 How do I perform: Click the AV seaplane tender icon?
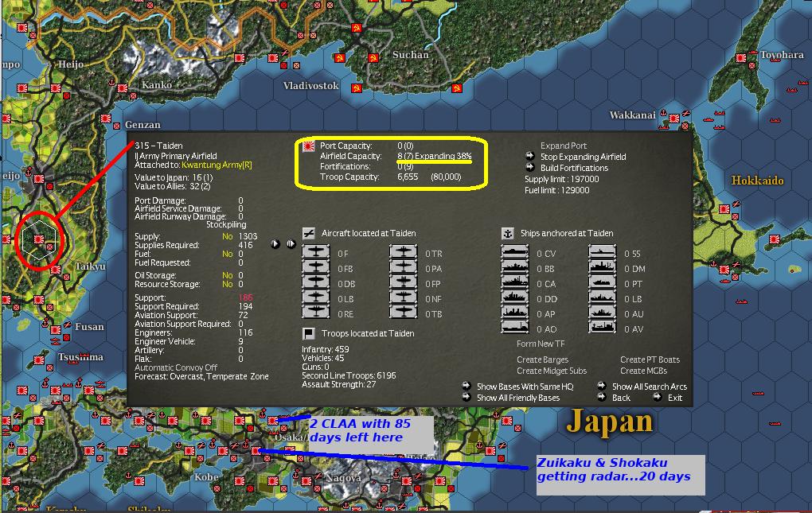603,328
